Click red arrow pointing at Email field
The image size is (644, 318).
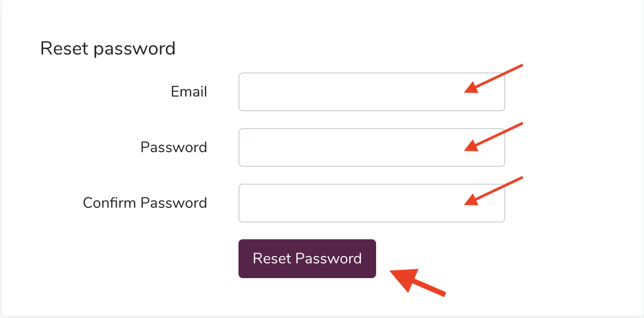[x=494, y=79]
